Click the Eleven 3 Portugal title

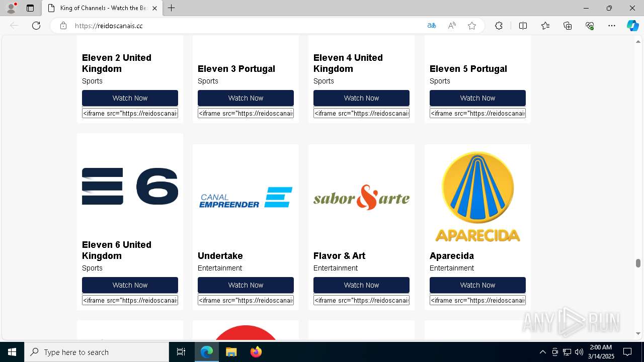click(x=236, y=69)
